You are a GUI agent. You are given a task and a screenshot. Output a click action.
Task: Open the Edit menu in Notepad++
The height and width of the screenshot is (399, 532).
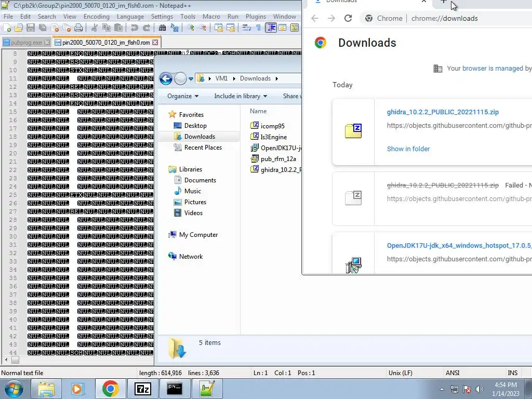click(25, 16)
